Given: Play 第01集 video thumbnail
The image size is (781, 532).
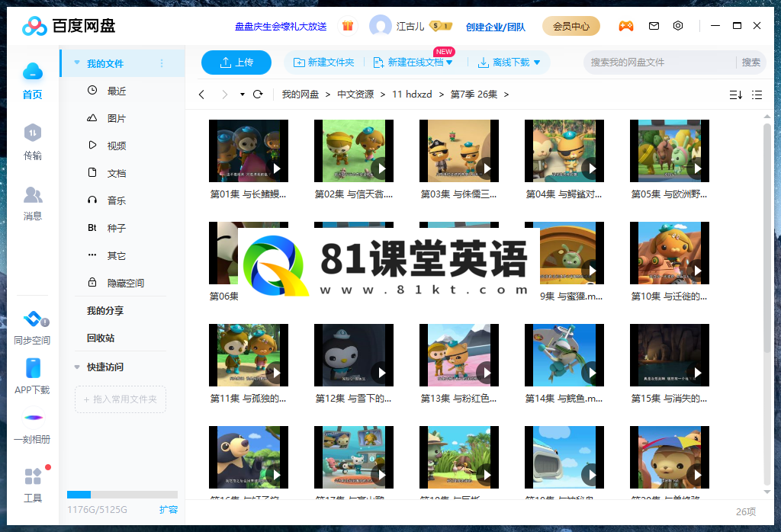Looking at the screenshot, I should click(249, 151).
